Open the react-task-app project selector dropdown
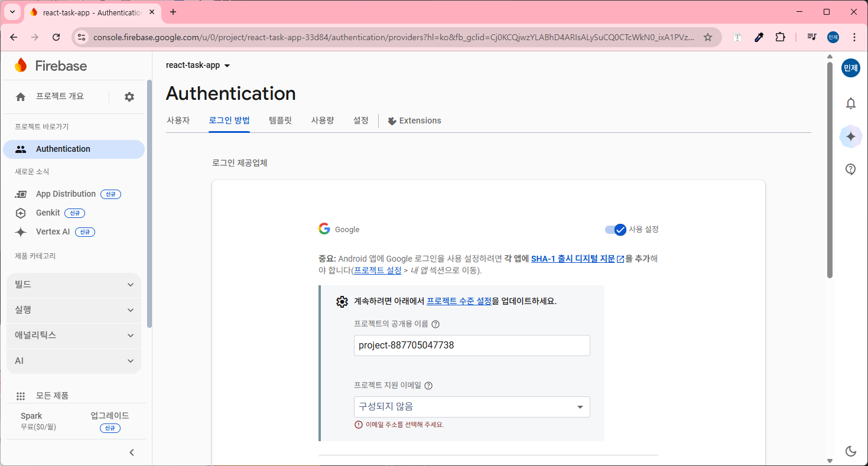The width and height of the screenshot is (868, 466). pos(198,66)
